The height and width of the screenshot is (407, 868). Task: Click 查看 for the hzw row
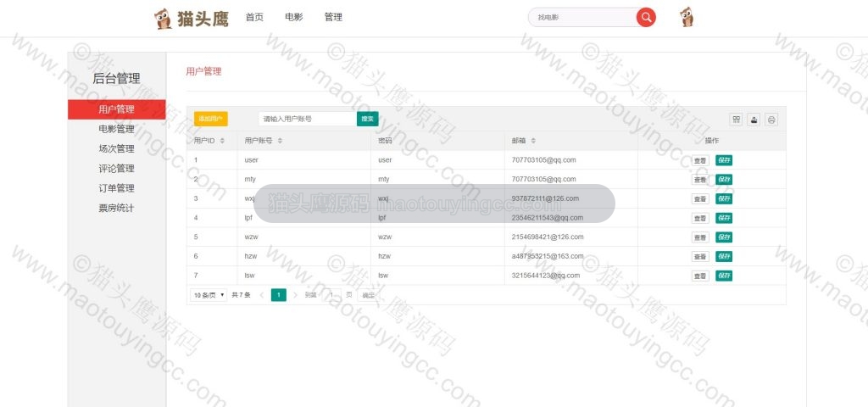[x=700, y=256]
